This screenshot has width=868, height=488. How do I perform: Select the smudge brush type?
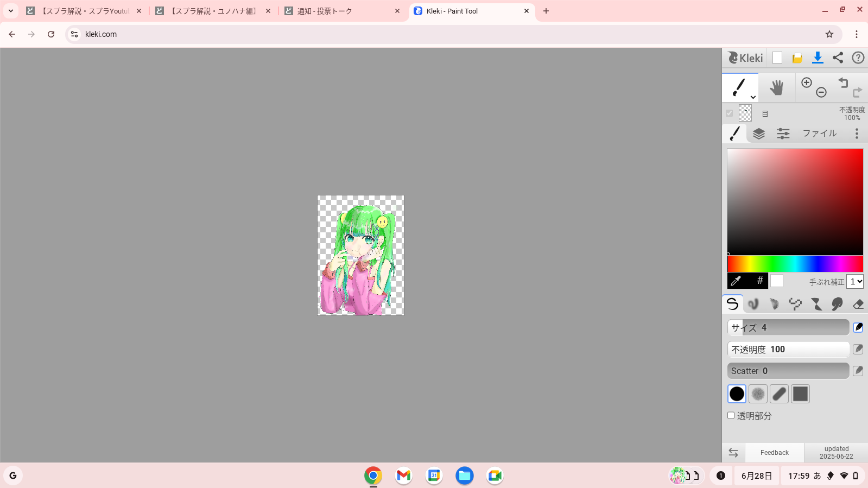837,304
